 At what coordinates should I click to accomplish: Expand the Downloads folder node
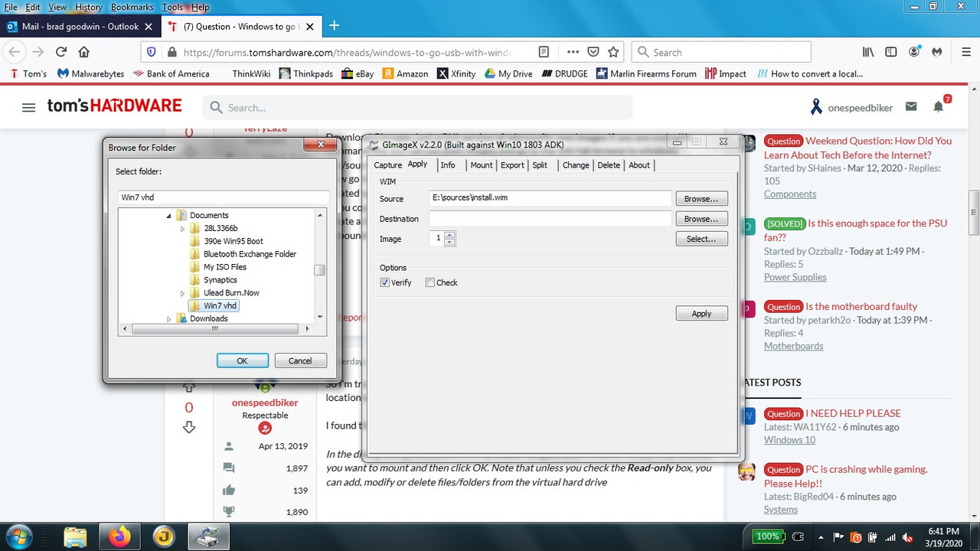pos(169,319)
